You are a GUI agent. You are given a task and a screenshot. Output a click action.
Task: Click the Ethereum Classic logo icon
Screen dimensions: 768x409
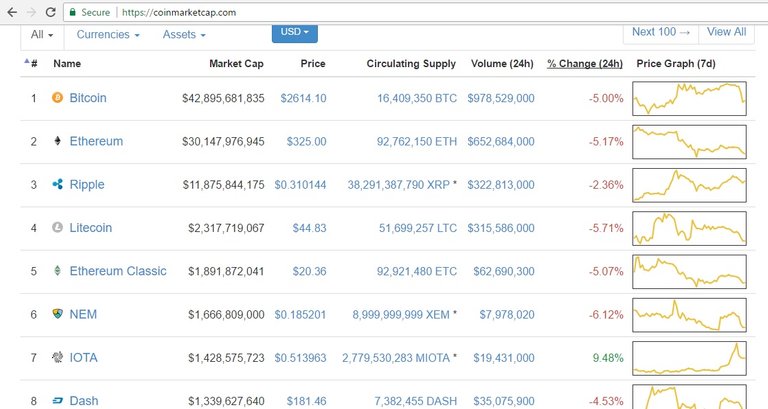(x=57, y=271)
